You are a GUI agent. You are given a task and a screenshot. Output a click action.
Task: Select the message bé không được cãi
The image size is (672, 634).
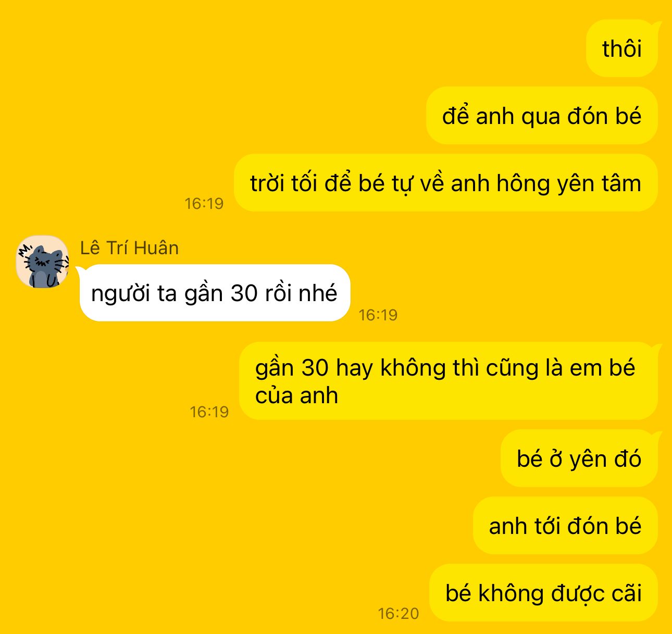pos(543,593)
